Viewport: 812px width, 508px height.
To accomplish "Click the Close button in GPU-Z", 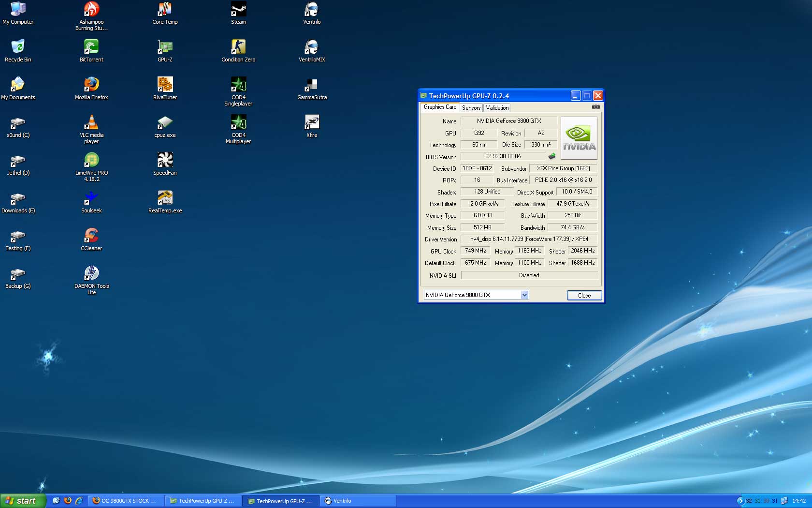I will coord(584,296).
